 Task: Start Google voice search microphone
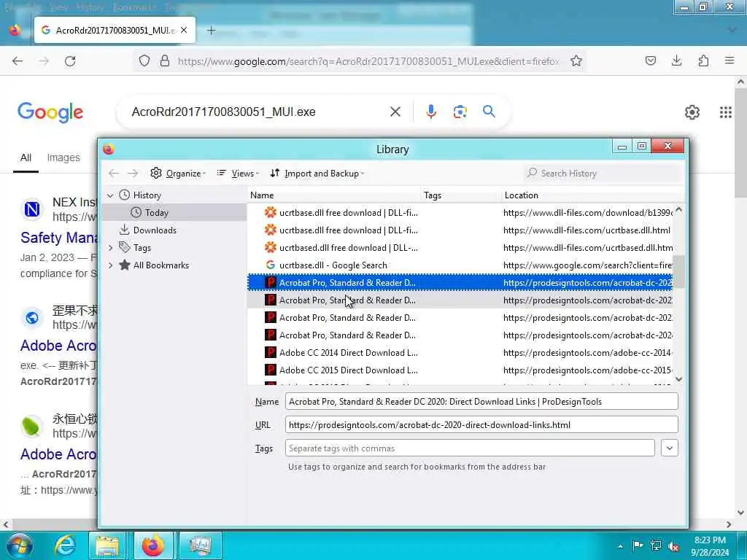point(430,112)
